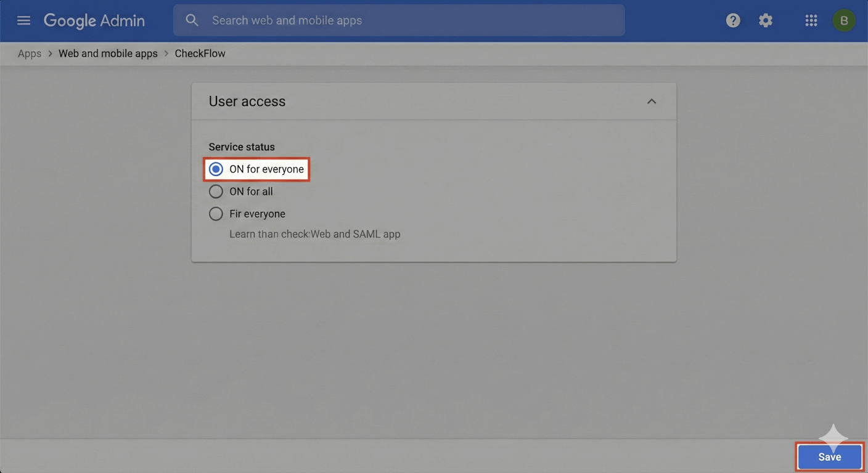Viewport: 868px width, 473px height.
Task: Click the CheckFlow breadcrumb item
Action: pyautogui.click(x=200, y=53)
